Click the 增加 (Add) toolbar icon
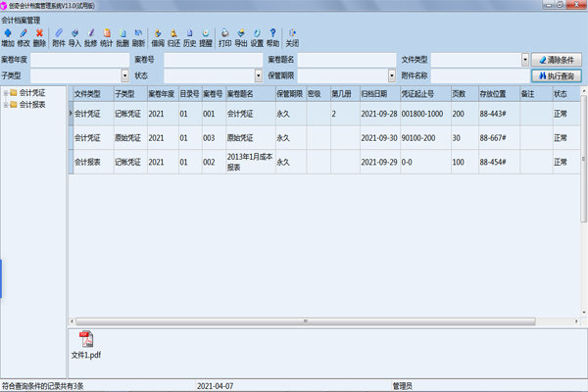 point(8,37)
